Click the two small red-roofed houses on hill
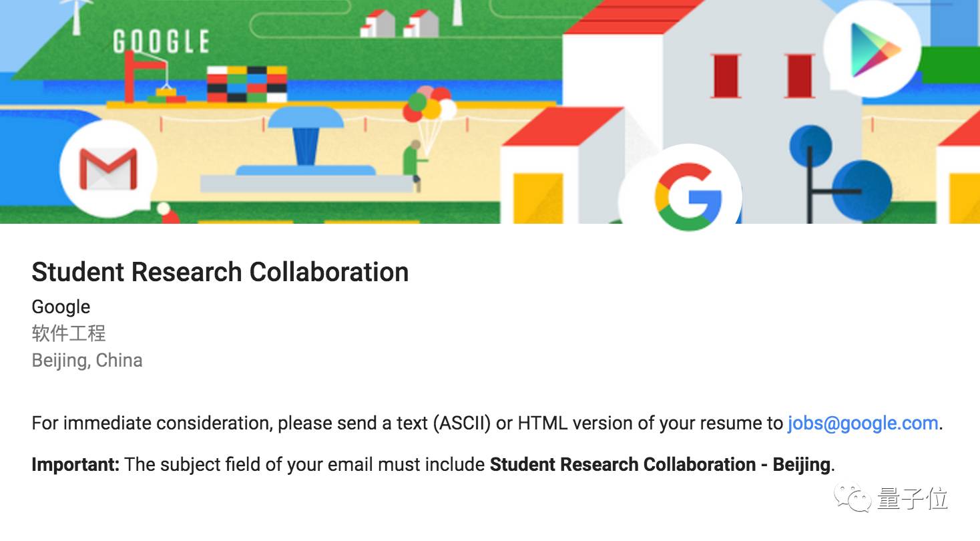 (x=401, y=25)
